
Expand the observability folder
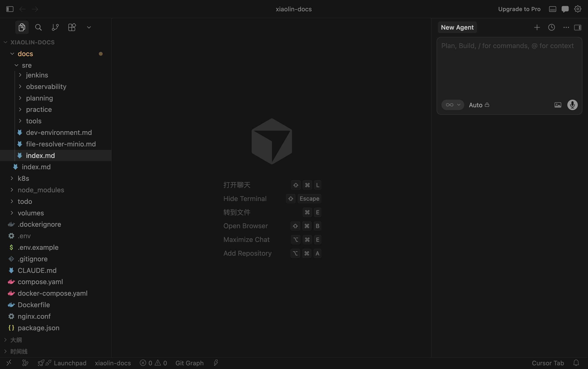(x=56, y=86)
